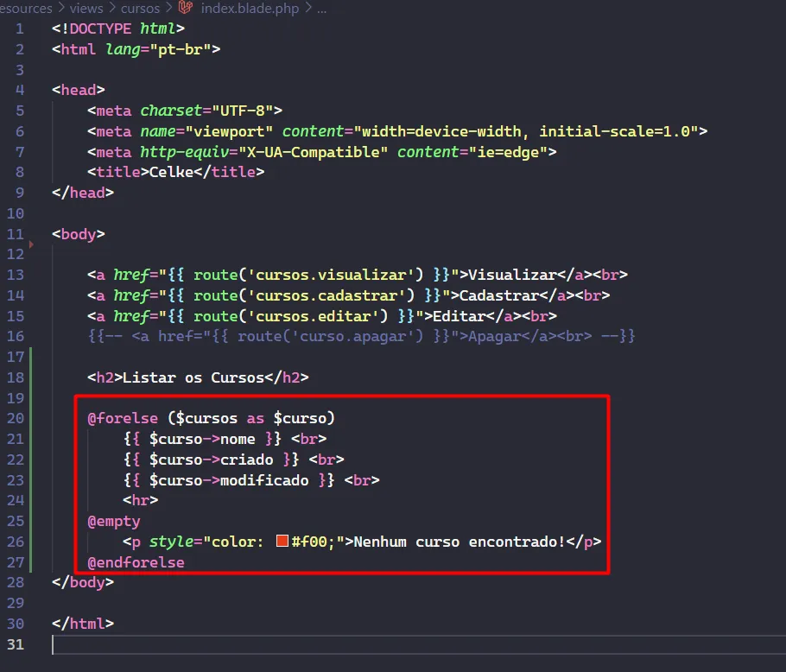Open the 'views' breadcrumb folder
Viewport: 786px width, 672px height.
86,9
